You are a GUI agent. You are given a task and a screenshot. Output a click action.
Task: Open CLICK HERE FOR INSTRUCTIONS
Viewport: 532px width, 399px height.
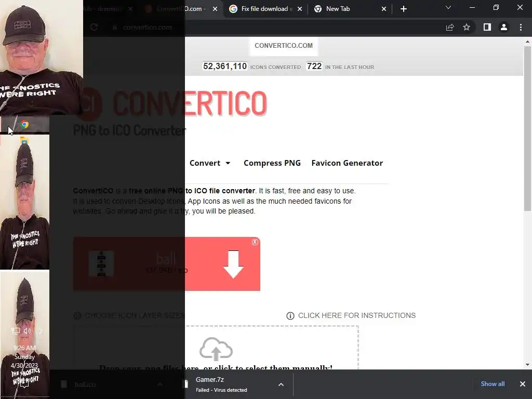tap(356, 315)
